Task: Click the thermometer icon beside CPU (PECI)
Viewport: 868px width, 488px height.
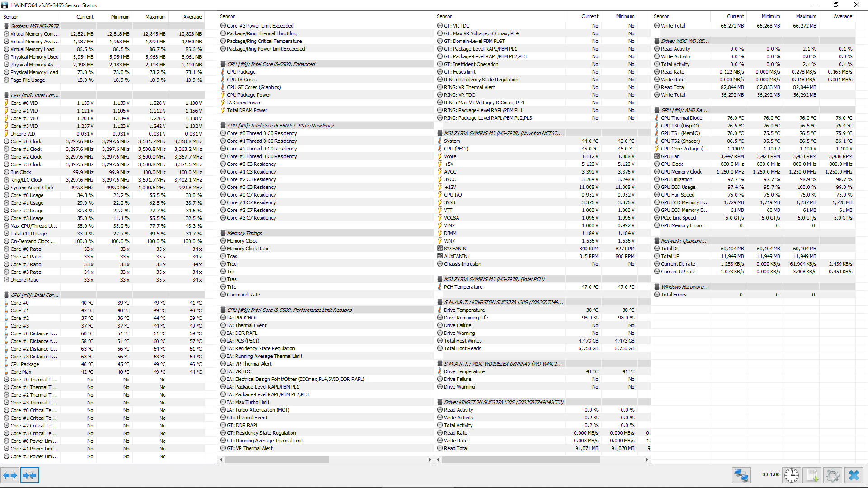Action: 440,149
